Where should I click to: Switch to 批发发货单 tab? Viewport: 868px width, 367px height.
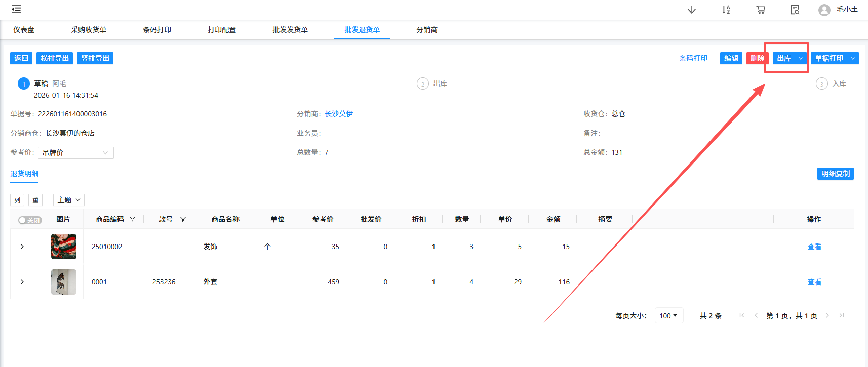[x=290, y=30]
